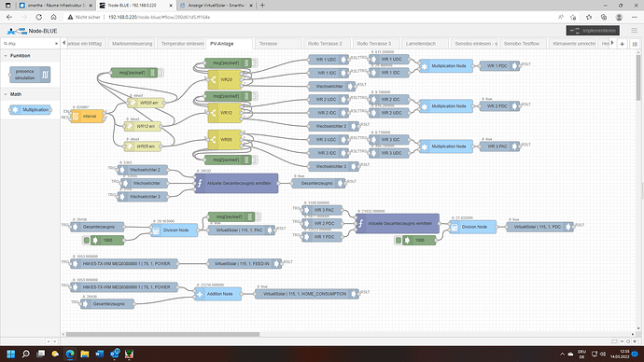Open the browser user profile icon
The height and width of the screenshot is (362, 644).
[x=619, y=17]
